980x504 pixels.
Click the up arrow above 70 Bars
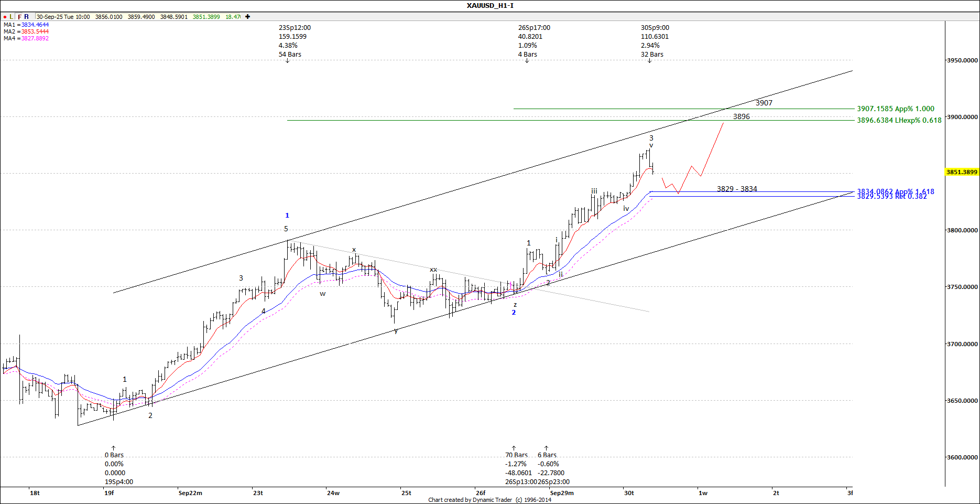[x=514, y=448]
